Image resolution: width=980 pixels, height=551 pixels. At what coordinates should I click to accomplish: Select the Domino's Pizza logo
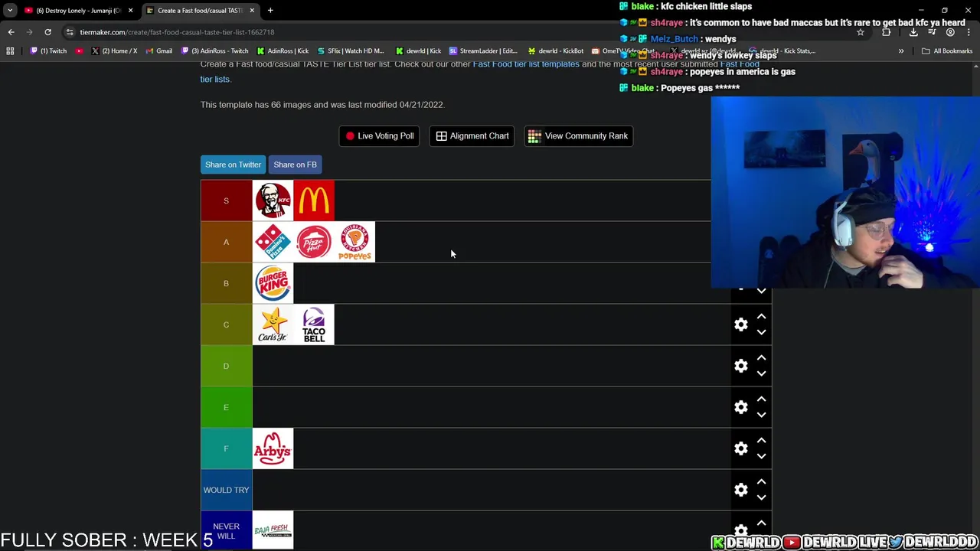pos(273,242)
